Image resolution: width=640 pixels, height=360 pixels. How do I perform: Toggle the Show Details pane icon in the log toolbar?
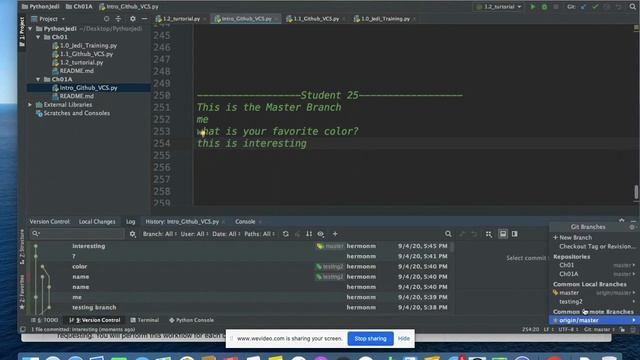coord(503,234)
